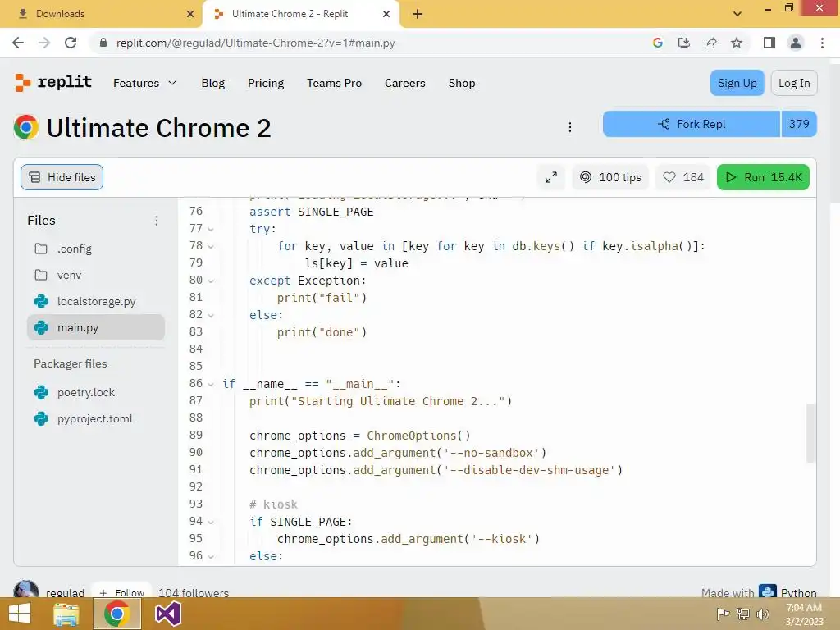Open Google icon in address bar
This screenshot has height=630, width=840.
coord(657,43)
